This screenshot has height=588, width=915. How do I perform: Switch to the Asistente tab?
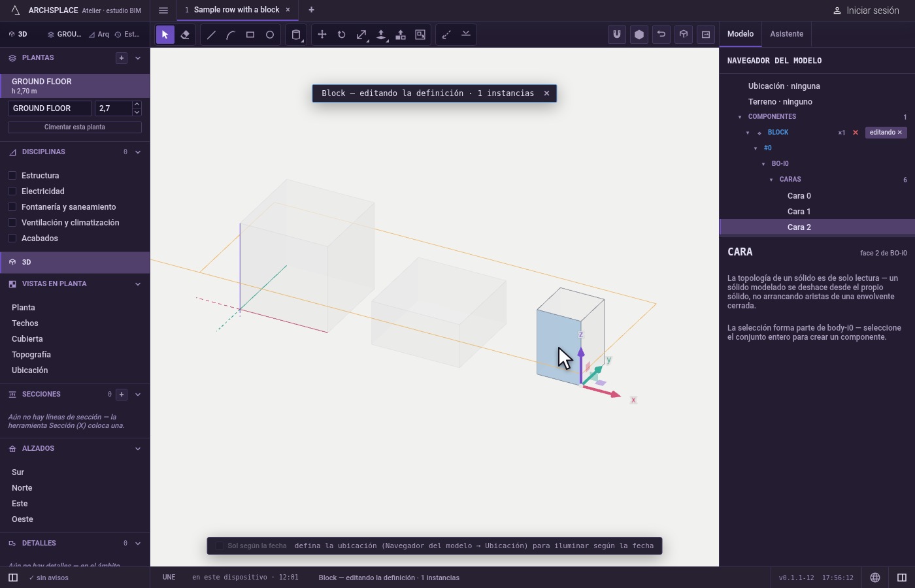click(786, 34)
